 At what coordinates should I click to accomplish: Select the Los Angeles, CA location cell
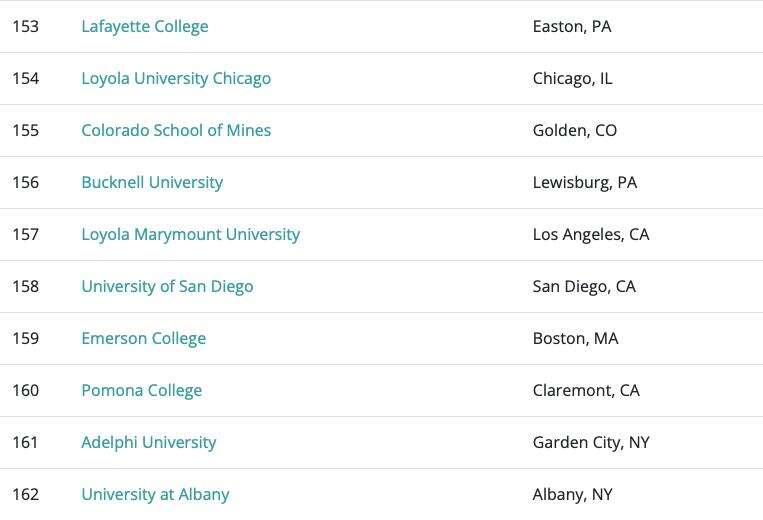pos(591,235)
